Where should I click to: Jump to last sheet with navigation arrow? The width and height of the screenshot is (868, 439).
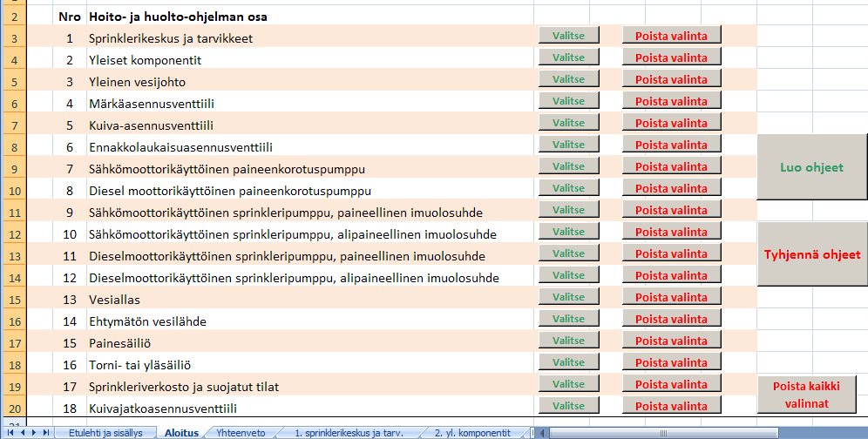[46, 433]
